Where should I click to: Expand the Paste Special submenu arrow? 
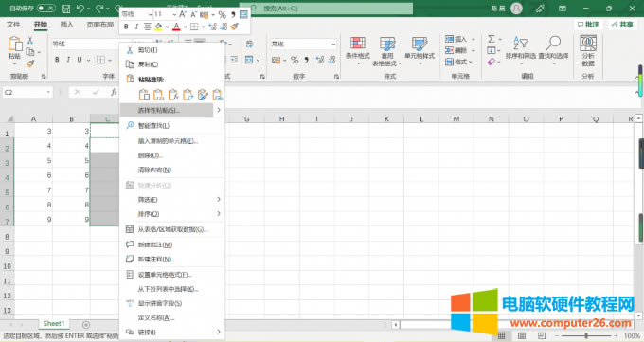click(x=219, y=110)
